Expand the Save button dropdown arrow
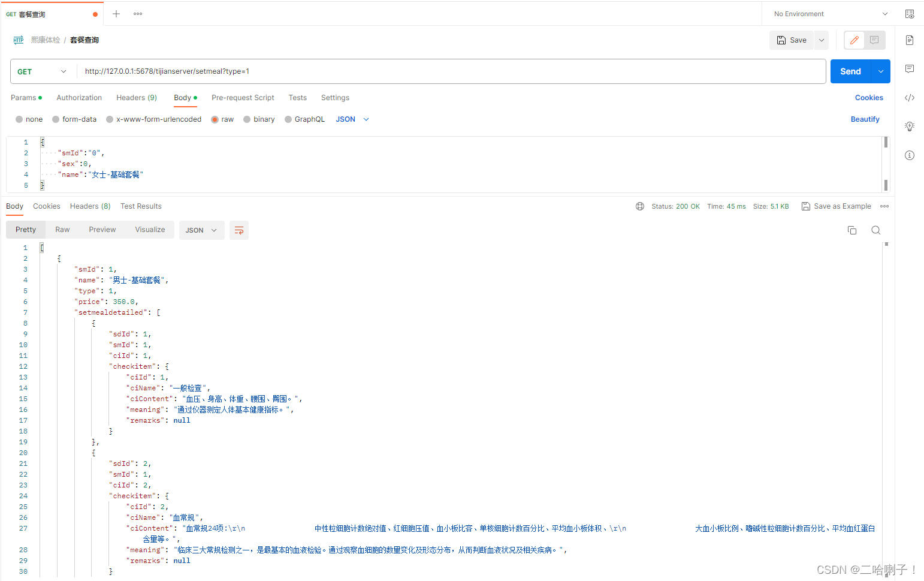This screenshot has height=581, width=924. click(822, 40)
